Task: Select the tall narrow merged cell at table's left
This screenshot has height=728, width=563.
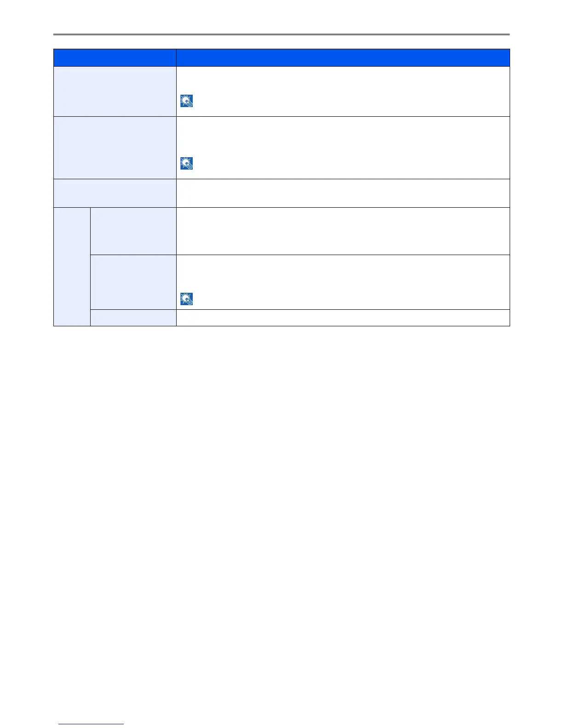Action: click(x=72, y=267)
